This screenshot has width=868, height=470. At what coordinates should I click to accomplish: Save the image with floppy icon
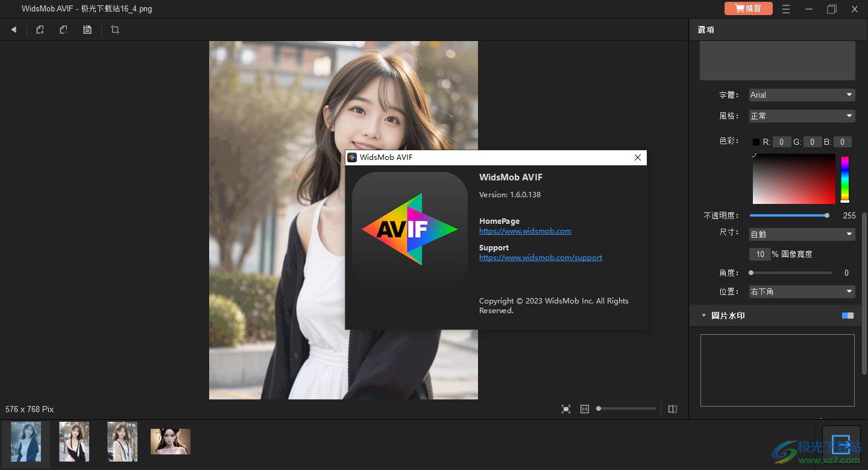click(x=87, y=30)
